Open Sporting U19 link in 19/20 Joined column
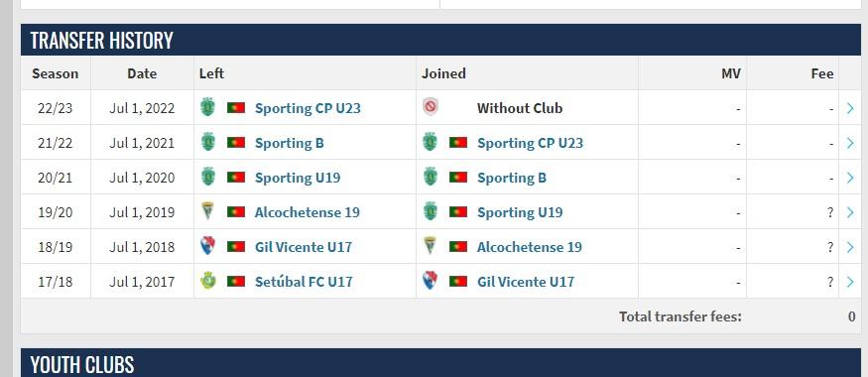 (x=520, y=212)
